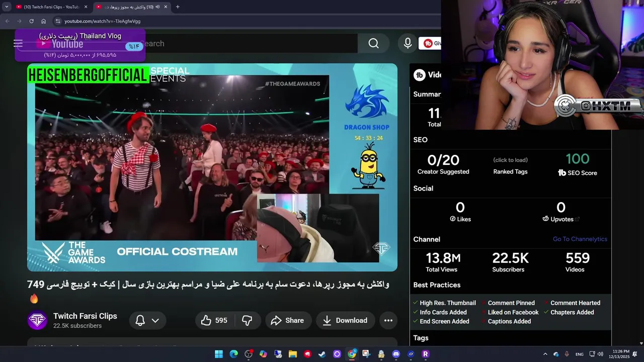Open a new browser tab
The width and height of the screenshot is (644, 362).
pyautogui.click(x=178, y=7)
